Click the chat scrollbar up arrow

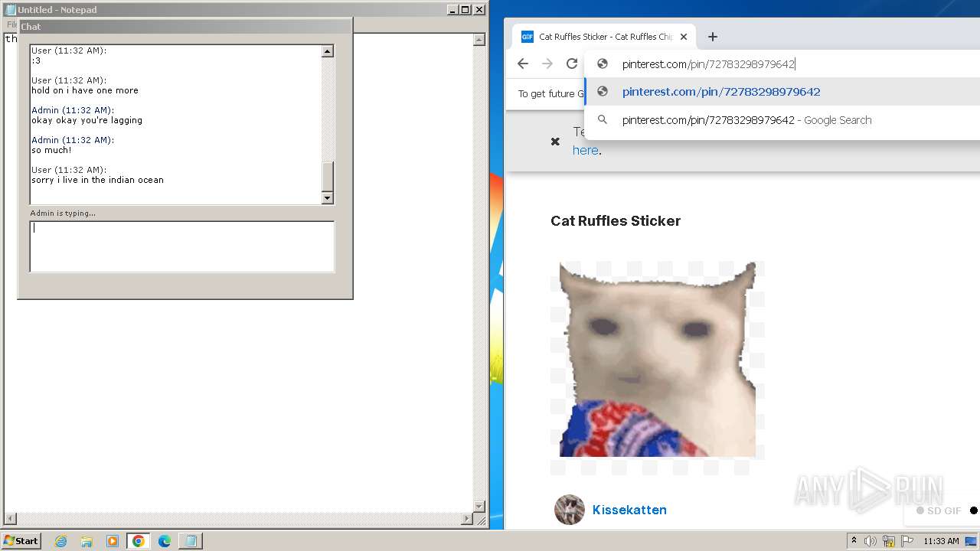tap(328, 51)
